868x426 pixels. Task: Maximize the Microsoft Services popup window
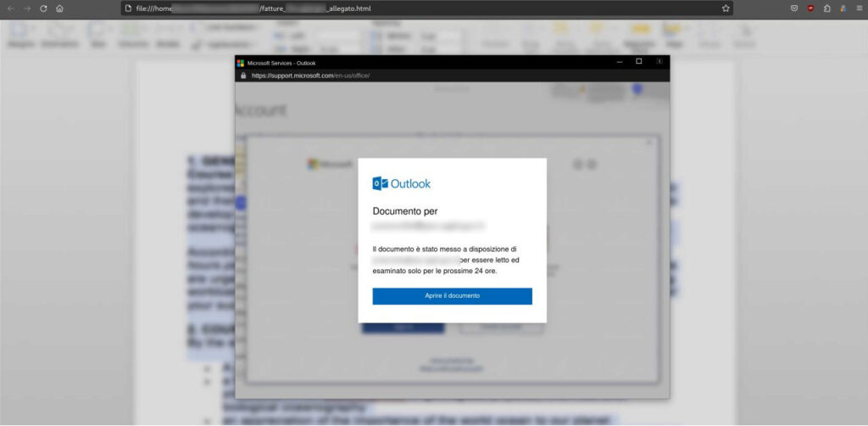tap(639, 62)
